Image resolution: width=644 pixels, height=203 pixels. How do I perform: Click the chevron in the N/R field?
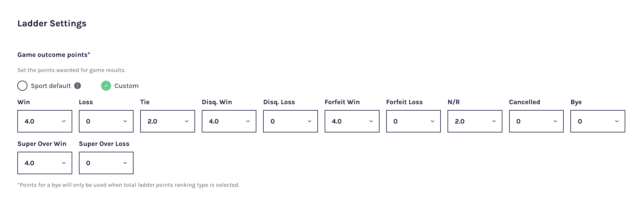click(x=494, y=121)
